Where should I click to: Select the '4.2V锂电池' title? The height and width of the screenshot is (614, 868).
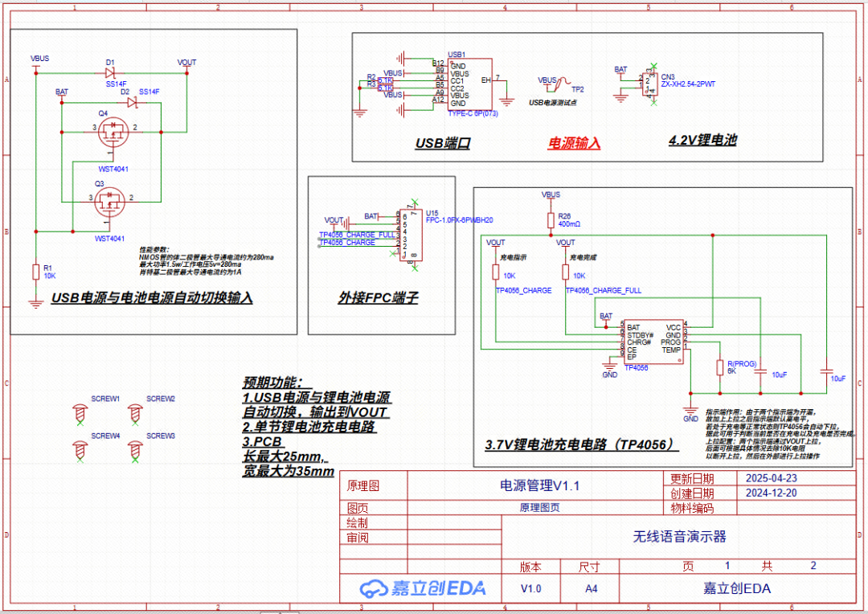[702, 140]
